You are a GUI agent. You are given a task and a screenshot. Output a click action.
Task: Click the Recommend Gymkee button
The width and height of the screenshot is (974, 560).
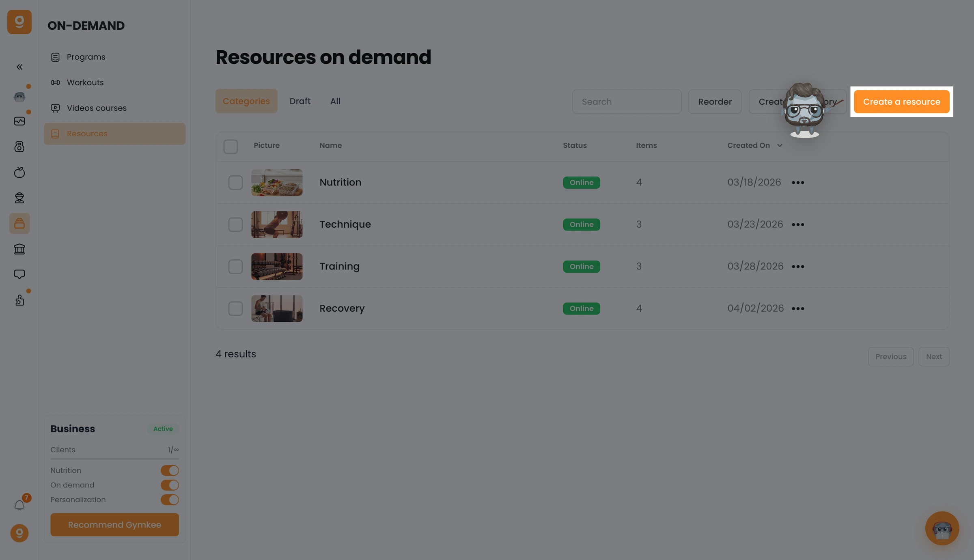[114, 525]
